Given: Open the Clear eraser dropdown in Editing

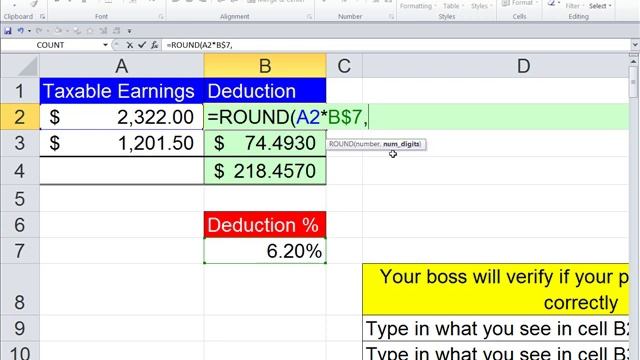Looking at the screenshot, I should coord(553,3).
